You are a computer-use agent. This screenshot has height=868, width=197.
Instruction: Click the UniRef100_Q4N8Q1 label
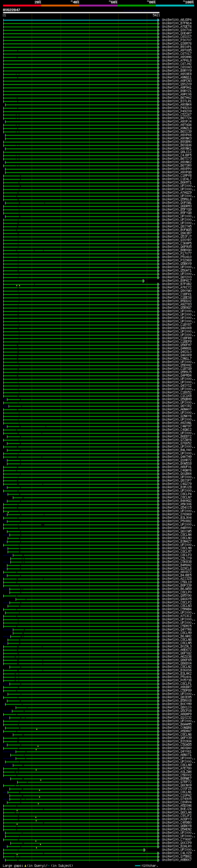coord(177,349)
